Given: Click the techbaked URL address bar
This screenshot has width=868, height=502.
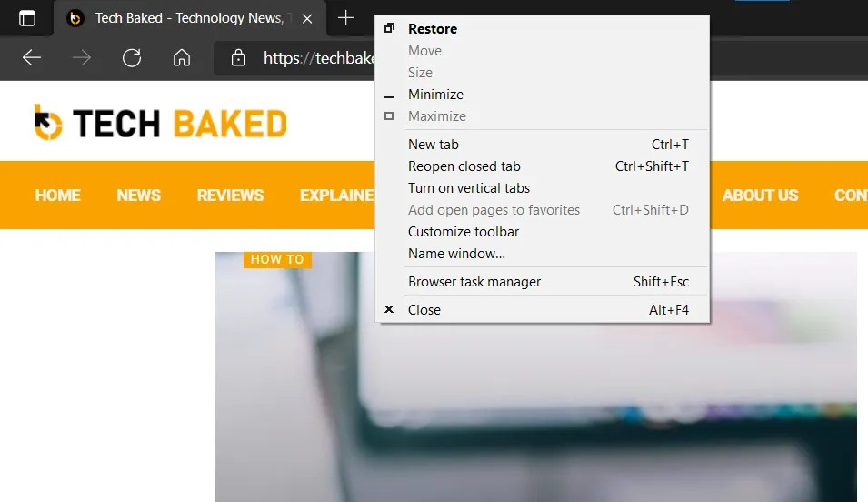Looking at the screenshot, I should point(319,57).
